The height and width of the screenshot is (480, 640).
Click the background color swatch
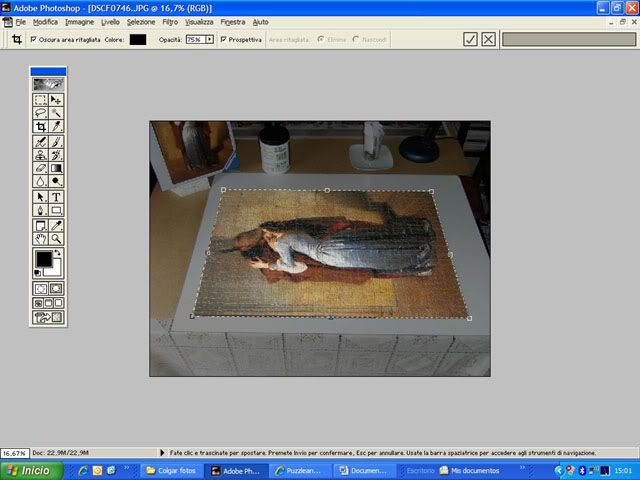coord(56,269)
